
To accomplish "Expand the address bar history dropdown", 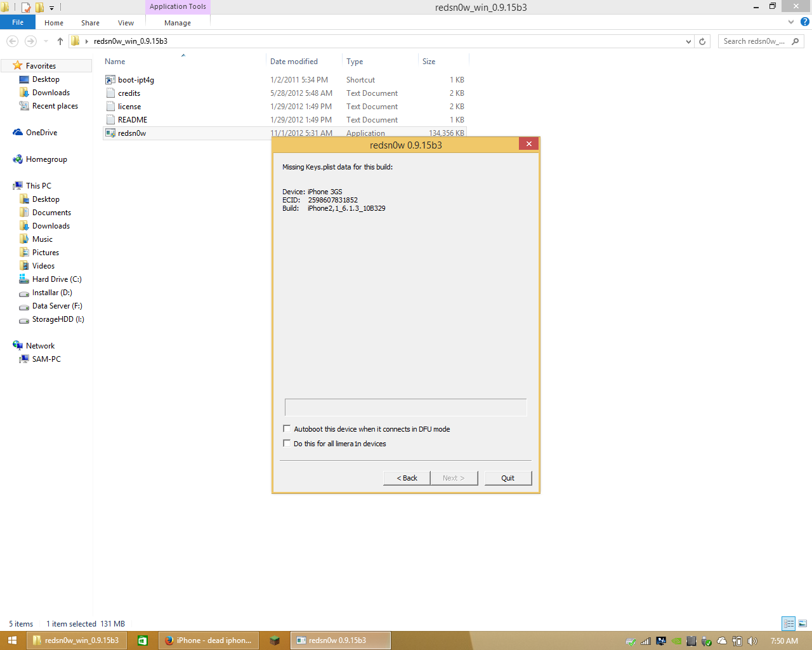I will coord(688,41).
